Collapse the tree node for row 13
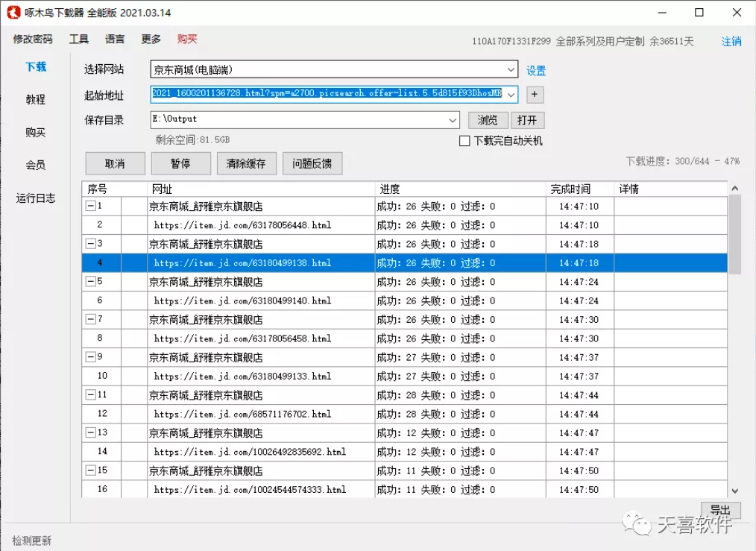Image resolution: width=756 pixels, height=551 pixels. point(90,432)
